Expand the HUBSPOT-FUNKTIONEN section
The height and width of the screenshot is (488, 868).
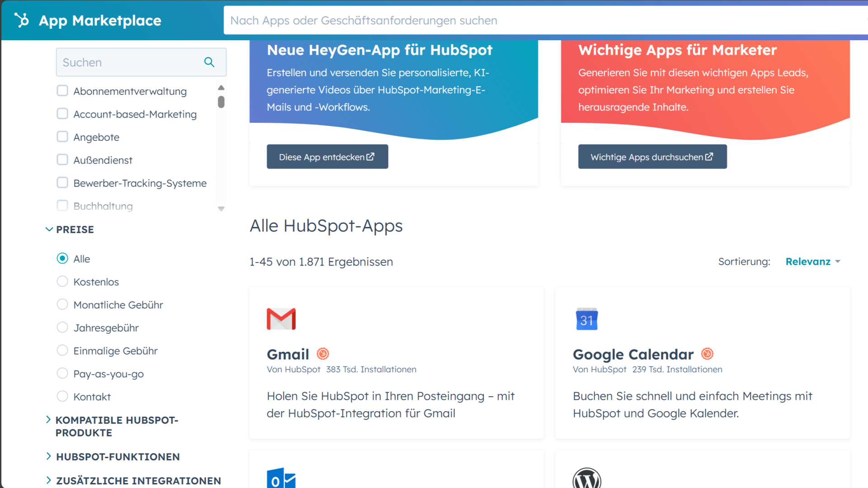pyautogui.click(x=113, y=457)
